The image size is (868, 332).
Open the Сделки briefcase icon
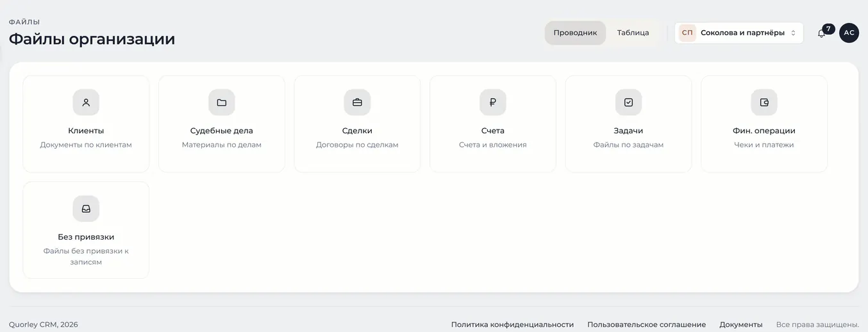coord(357,103)
